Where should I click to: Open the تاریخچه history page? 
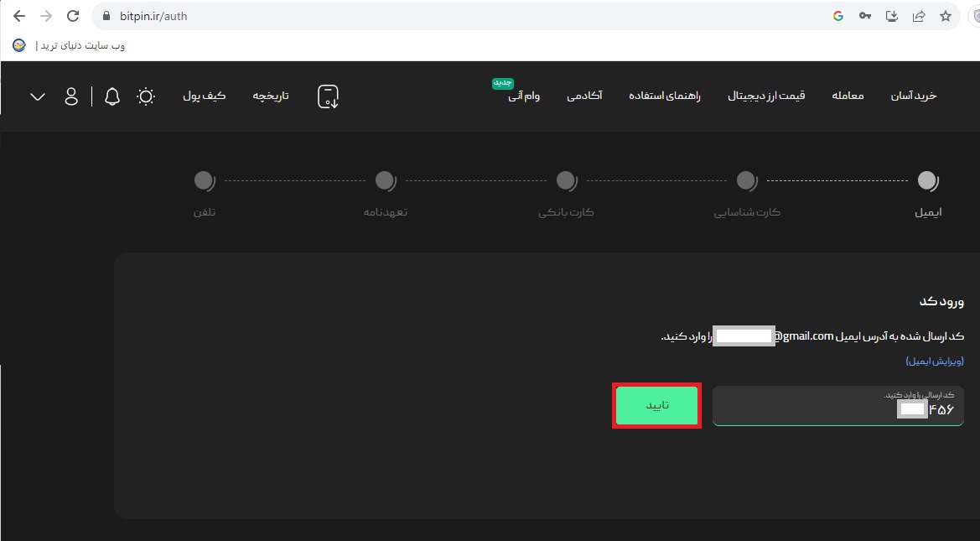271,96
